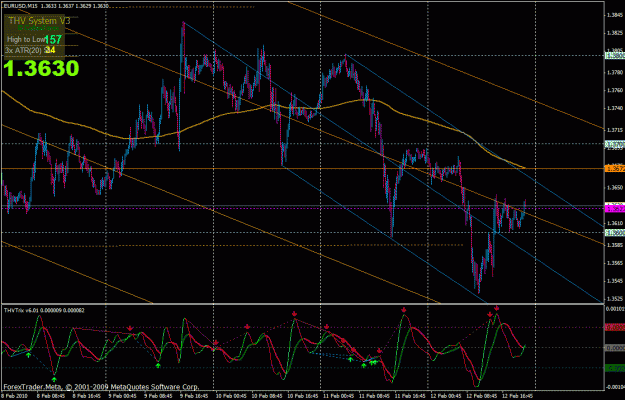
Task: Click the red upper level tag on Trix scale
Action: click(615, 327)
